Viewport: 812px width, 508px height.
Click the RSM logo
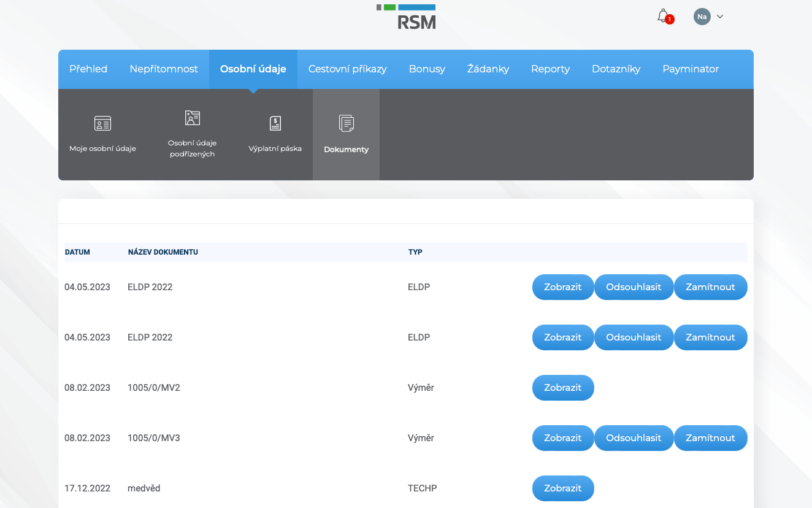406,17
